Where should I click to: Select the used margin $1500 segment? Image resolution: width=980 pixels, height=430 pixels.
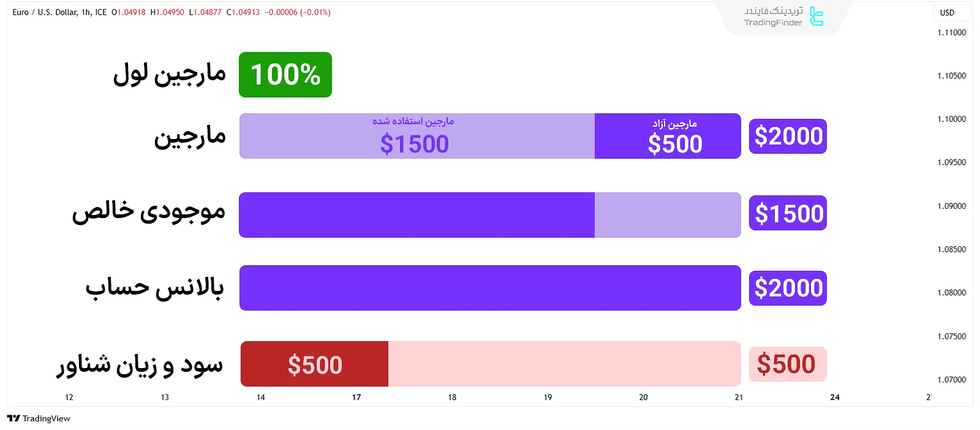(x=417, y=136)
